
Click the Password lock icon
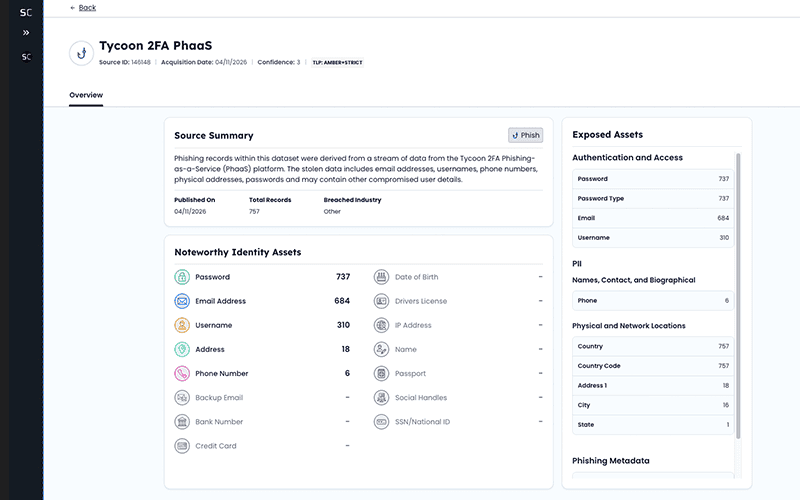(x=182, y=277)
